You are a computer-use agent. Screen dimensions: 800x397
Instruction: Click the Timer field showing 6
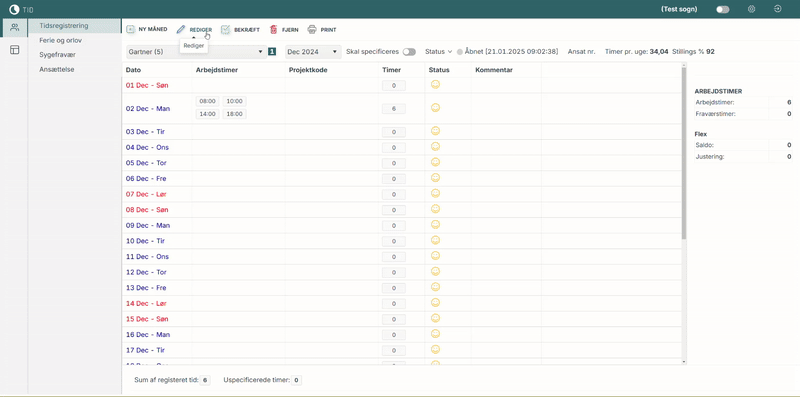[x=394, y=109]
